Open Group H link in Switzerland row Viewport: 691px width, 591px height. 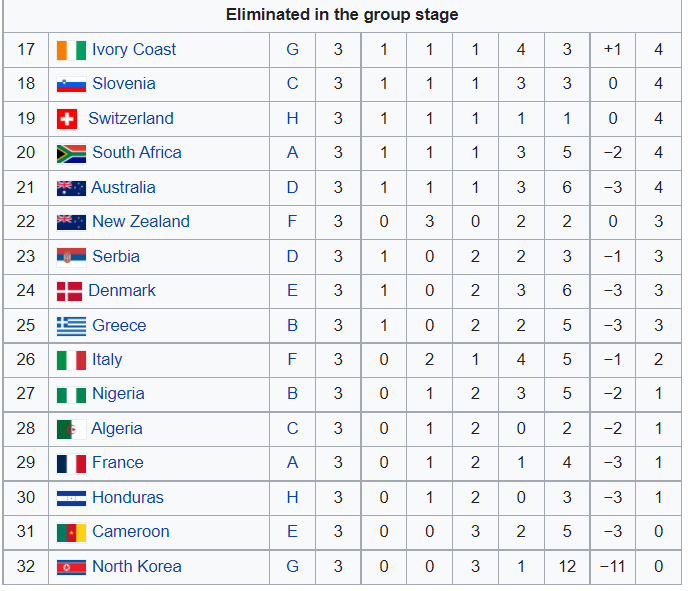click(293, 119)
